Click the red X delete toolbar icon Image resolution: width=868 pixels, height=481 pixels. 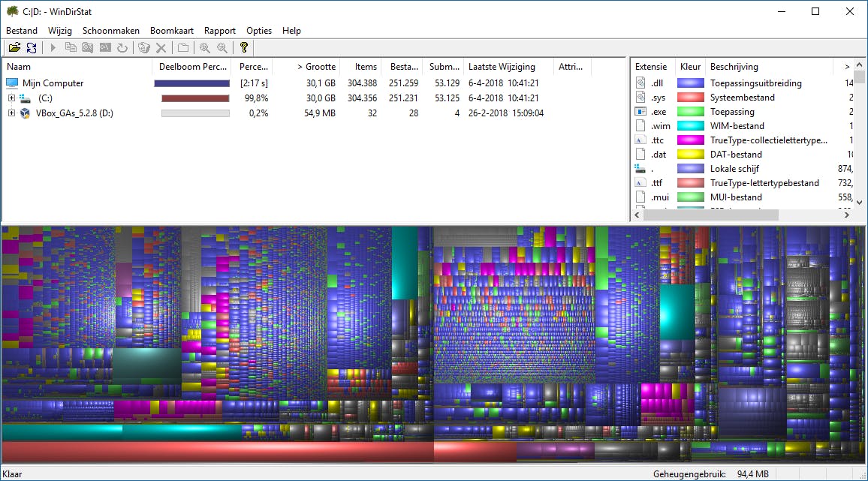161,48
